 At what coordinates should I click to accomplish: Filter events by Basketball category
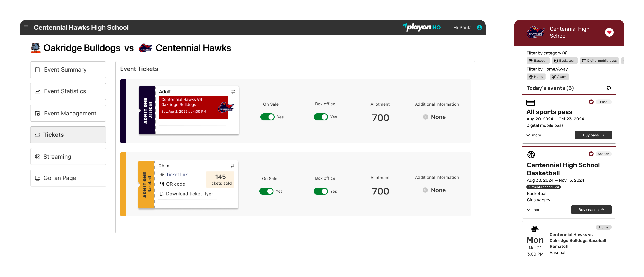pos(564,61)
